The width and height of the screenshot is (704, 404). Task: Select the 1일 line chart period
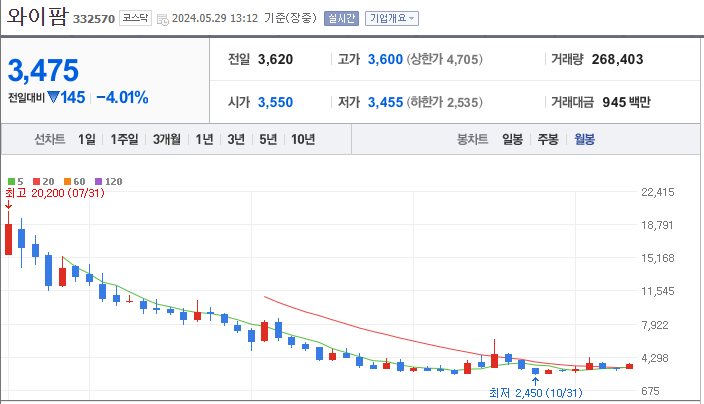pos(87,140)
